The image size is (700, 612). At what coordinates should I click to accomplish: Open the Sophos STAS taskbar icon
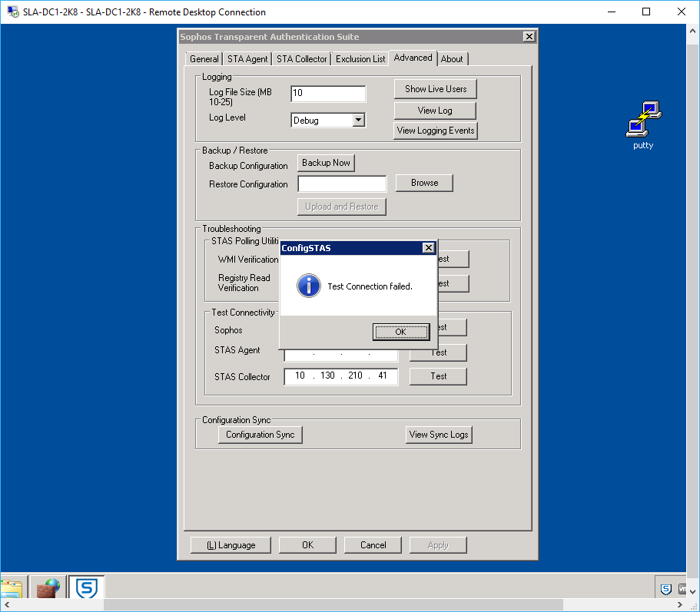click(87, 587)
